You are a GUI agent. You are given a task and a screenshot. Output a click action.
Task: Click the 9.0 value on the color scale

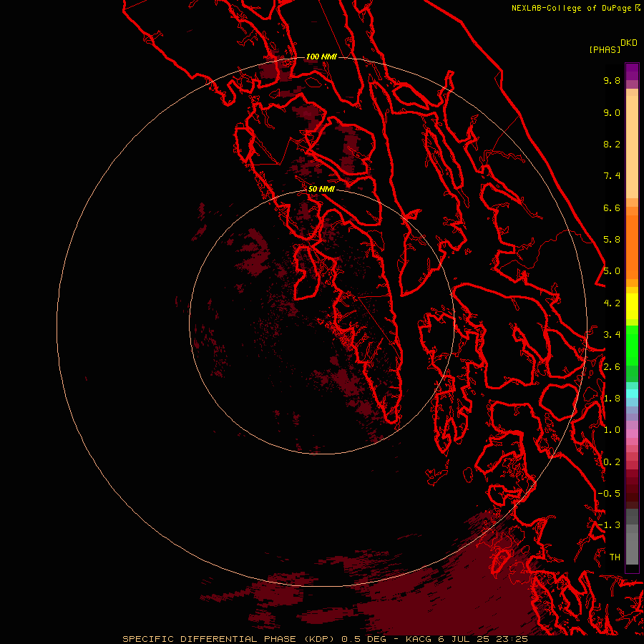click(612, 112)
